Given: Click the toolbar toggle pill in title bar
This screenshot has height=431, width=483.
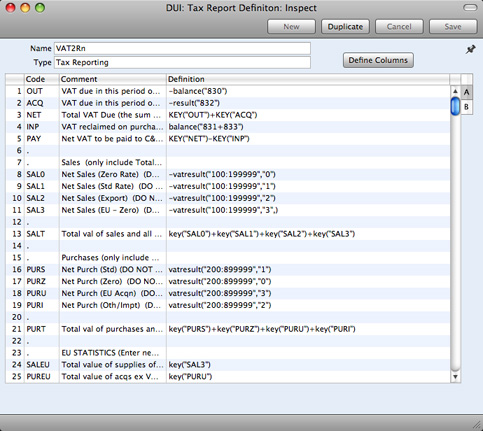Looking at the screenshot, I should [470, 8].
